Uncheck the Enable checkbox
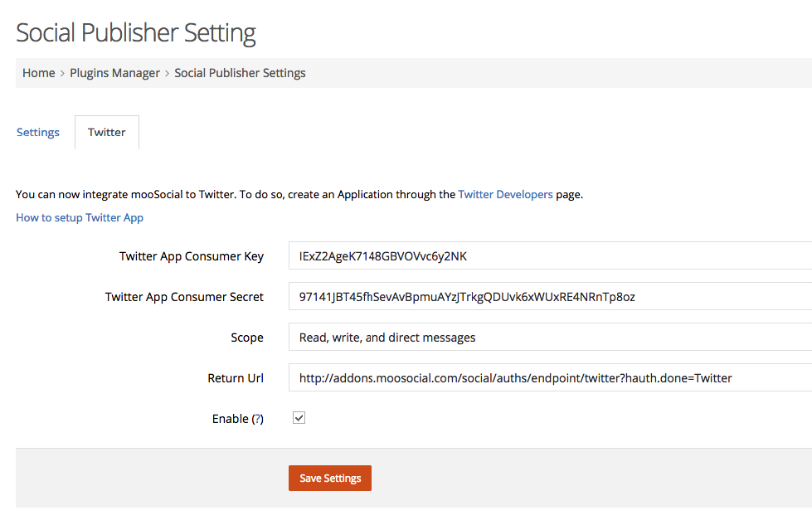812x525 pixels. click(299, 418)
